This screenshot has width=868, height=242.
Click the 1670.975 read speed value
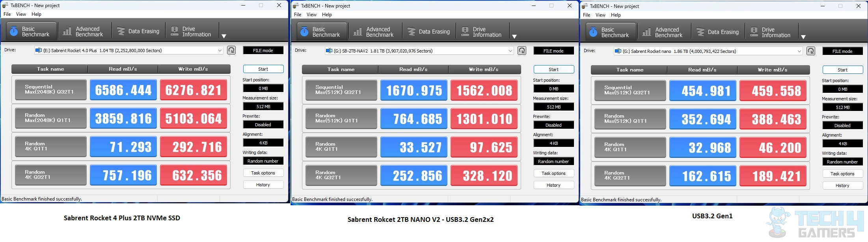coord(414,90)
